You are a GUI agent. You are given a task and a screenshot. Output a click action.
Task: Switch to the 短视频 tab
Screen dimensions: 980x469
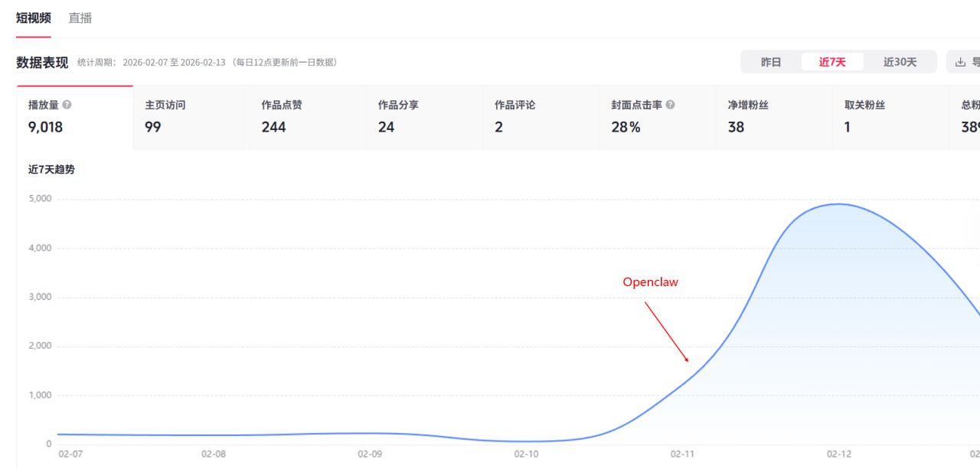click(x=34, y=18)
